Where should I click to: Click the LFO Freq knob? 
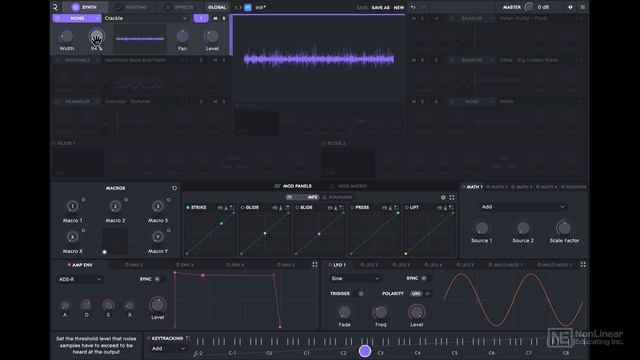point(380,312)
